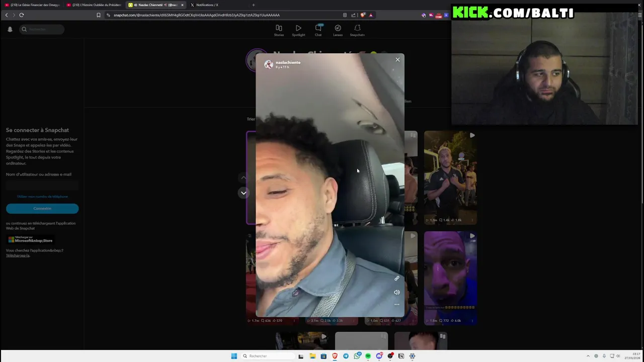This screenshot has width=644, height=362.
Task: Show hidden system tray icons
Action: 588,356
